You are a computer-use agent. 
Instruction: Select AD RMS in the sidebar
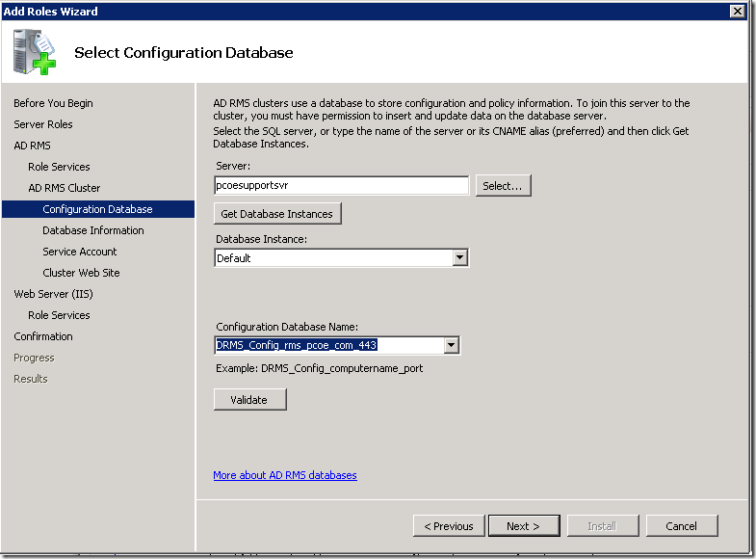point(32,146)
